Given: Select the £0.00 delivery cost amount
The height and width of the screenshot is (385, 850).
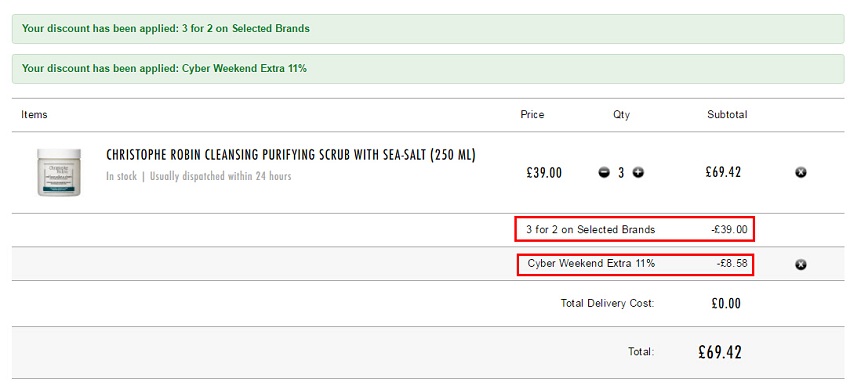Looking at the screenshot, I should [x=726, y=303].
